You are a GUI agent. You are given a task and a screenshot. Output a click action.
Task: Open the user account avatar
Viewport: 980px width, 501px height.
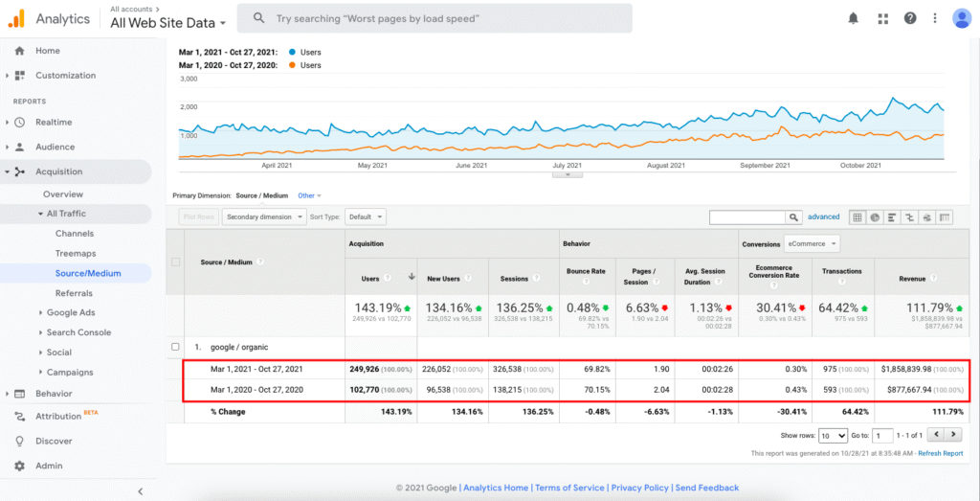pyautogui.click(x=961, y=18)
